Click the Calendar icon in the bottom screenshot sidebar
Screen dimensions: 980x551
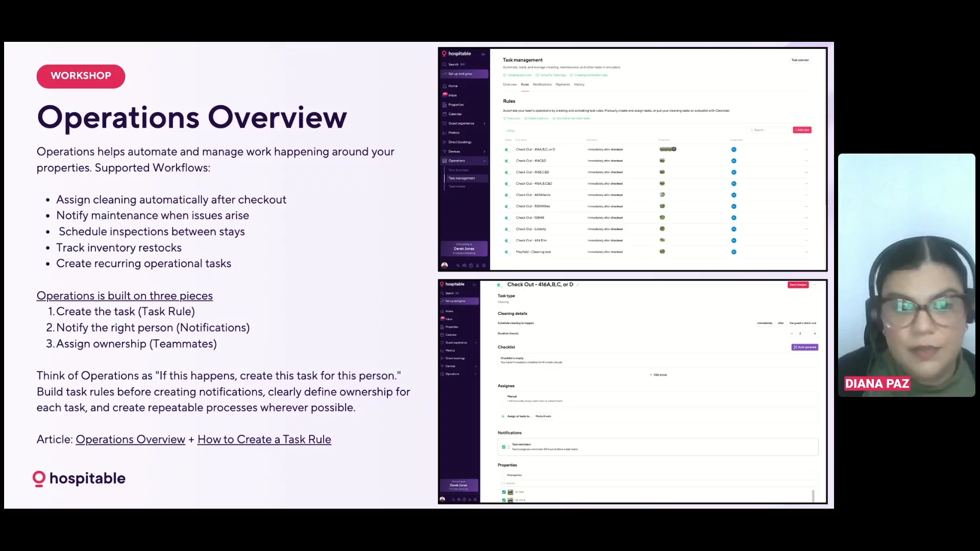(x=443, y=335)
